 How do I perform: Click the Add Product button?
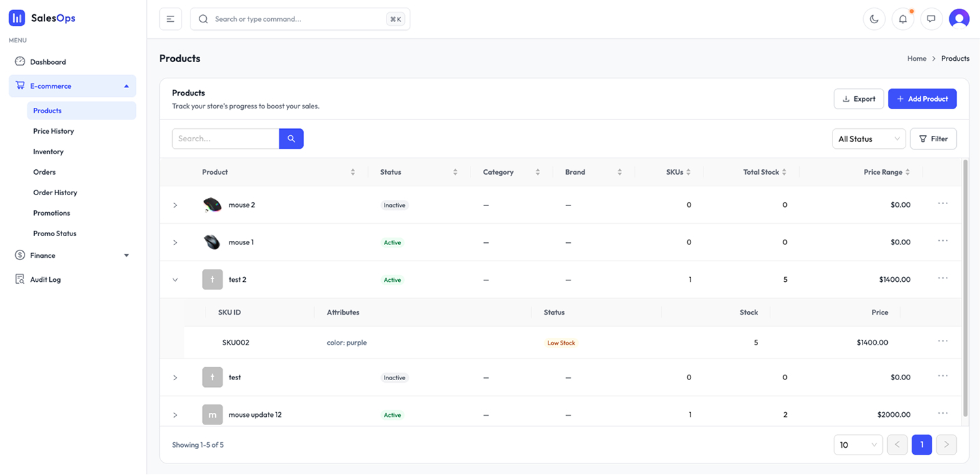922,99
